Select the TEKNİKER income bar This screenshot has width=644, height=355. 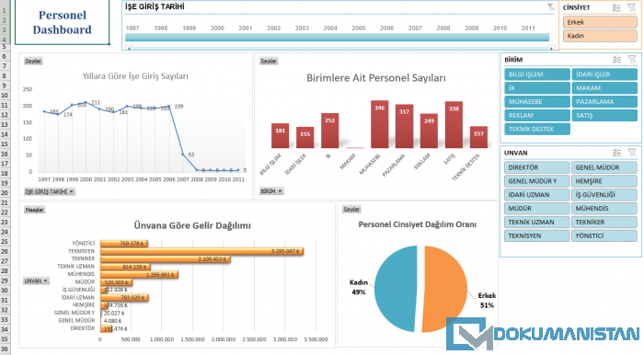(165, 259)
